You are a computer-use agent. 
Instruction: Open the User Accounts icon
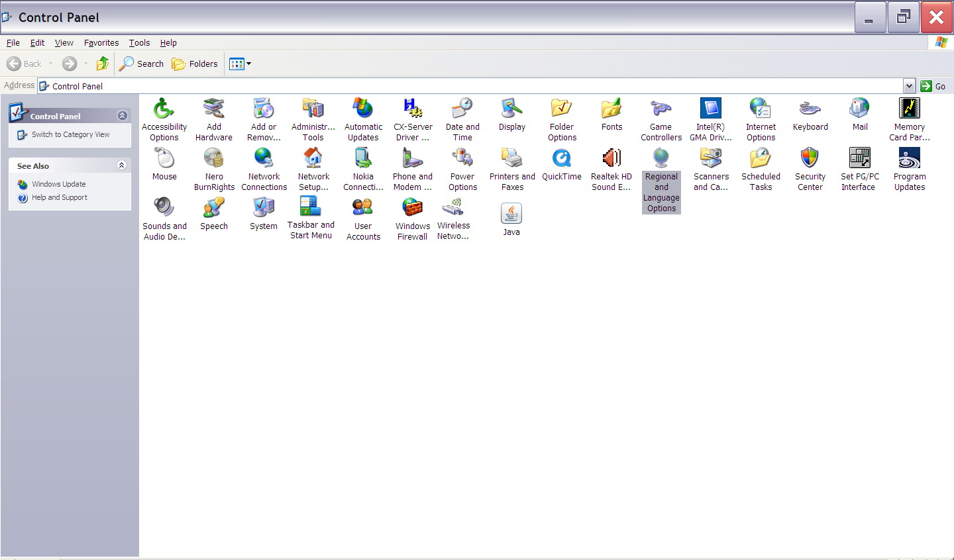tap(362, 209)
